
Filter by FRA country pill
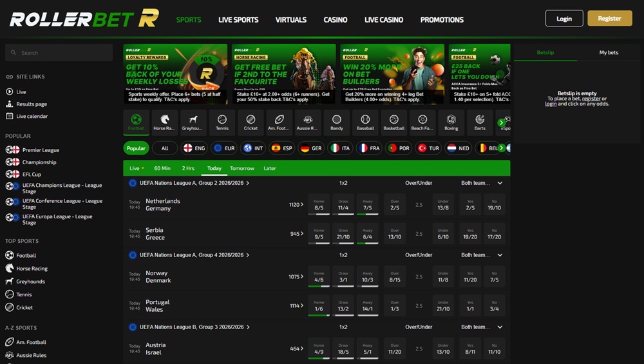[369, 148]
